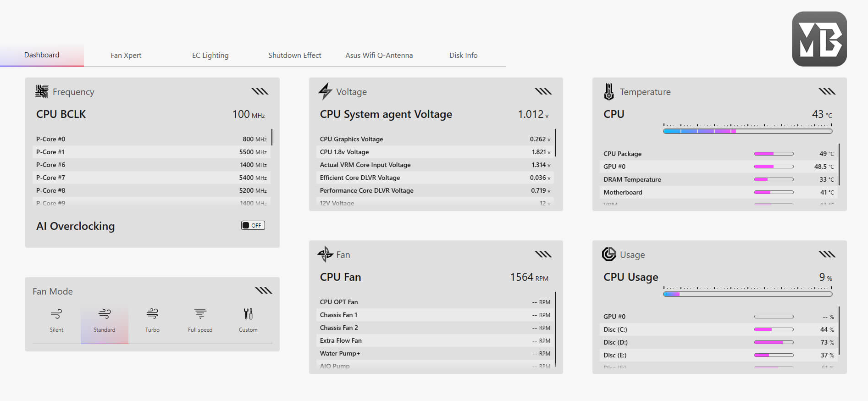
Task: Click the Voltage lightning bolt icon
Action: 325,91
